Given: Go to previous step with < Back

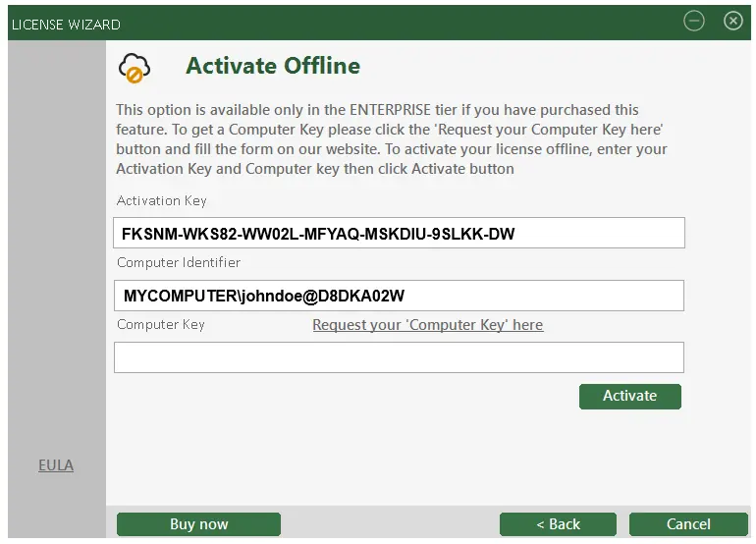Looking at the screenshot, I should [558, 524].
